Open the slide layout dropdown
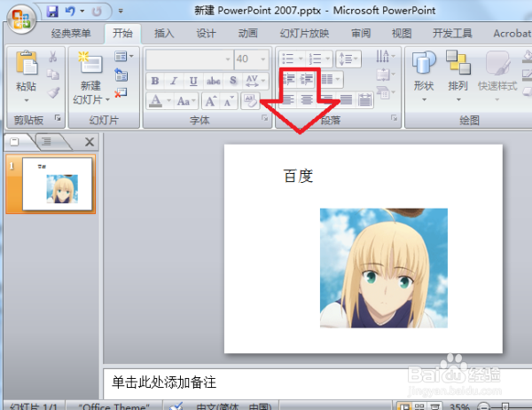Viewport: 532px width, 410px height. (123, 56)
